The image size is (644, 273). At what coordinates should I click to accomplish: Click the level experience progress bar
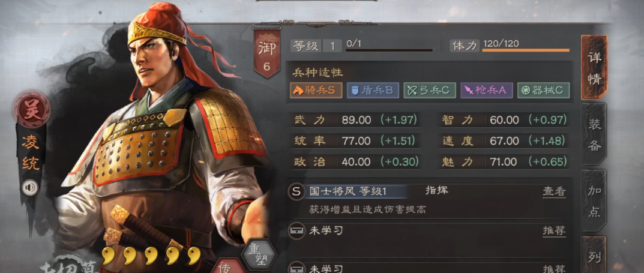[390, 50]
